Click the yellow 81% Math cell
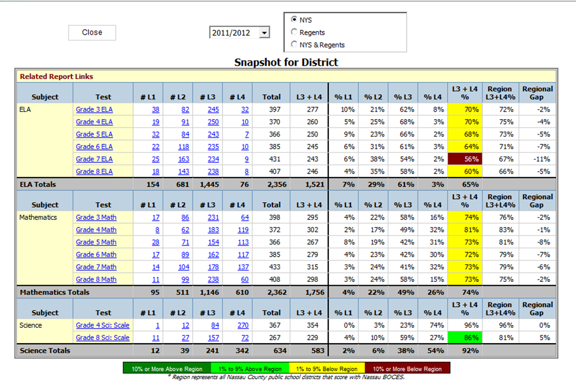Viewport: 576px width, 392px height. coord(465,230)
